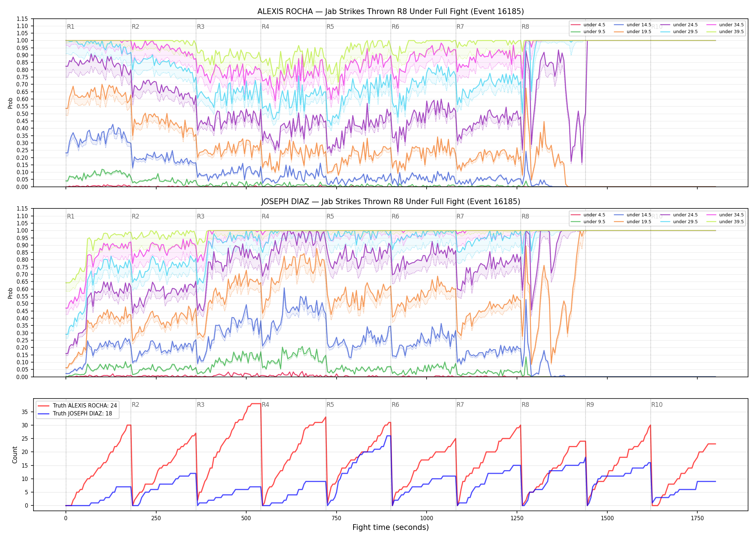Click blue line swatch beside Truth JOSEPH DIAZ
Screen dimensions: 756x540
click(x=43, y=414)
